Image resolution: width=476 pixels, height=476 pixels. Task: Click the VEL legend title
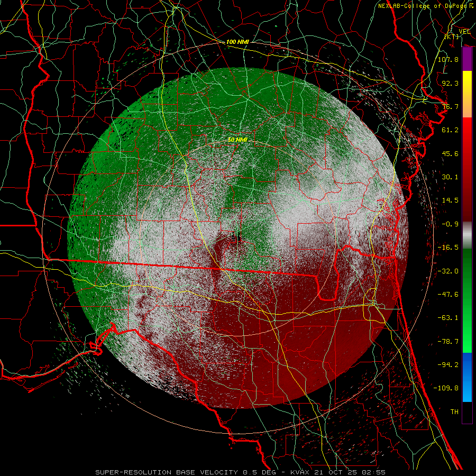(464, 32)
